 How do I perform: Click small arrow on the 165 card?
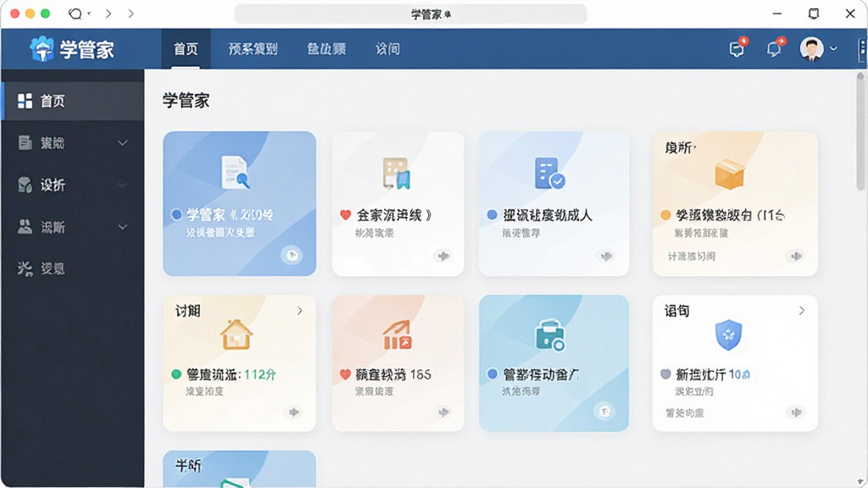(443, 412)
